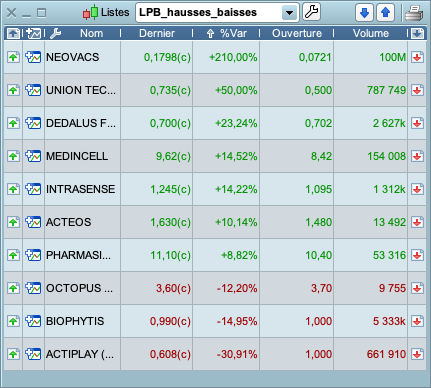Click the header move-to-bottom icon
Image resolution: width=431 pixels, height=388 pixels.
click(418, 33)
